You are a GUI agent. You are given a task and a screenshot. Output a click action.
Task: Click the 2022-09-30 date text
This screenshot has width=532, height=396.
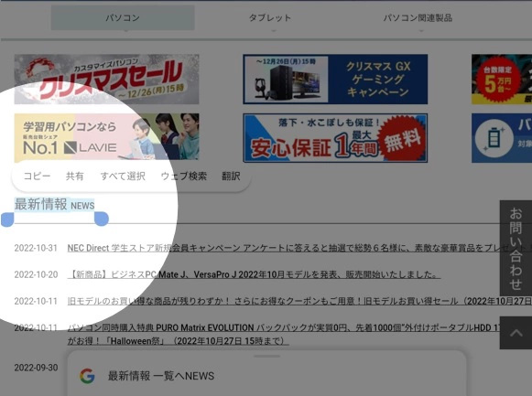[36, 368]
